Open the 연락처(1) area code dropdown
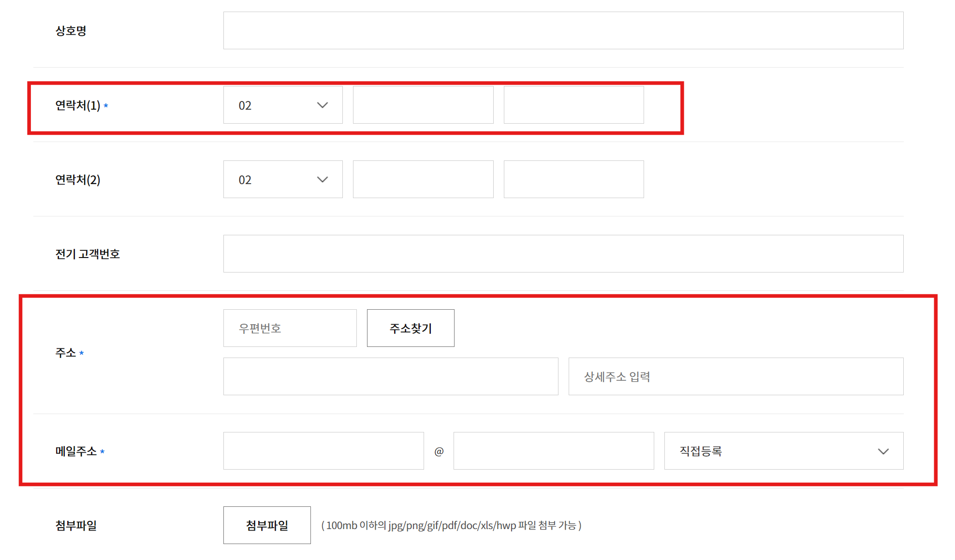This screenshot has width=955, height=560. 282,105
